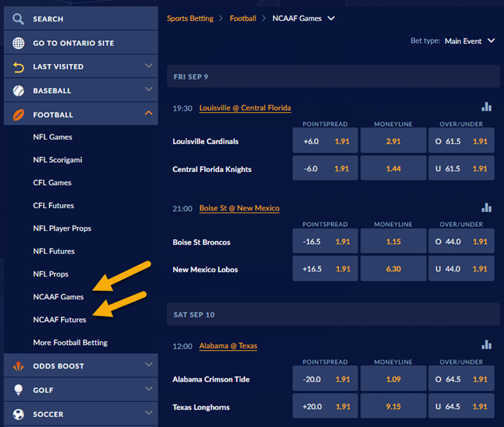The height and width of the screenshot is (427, 504).
Task: Open NFL Games in sidebar
Action: [53, 137]
